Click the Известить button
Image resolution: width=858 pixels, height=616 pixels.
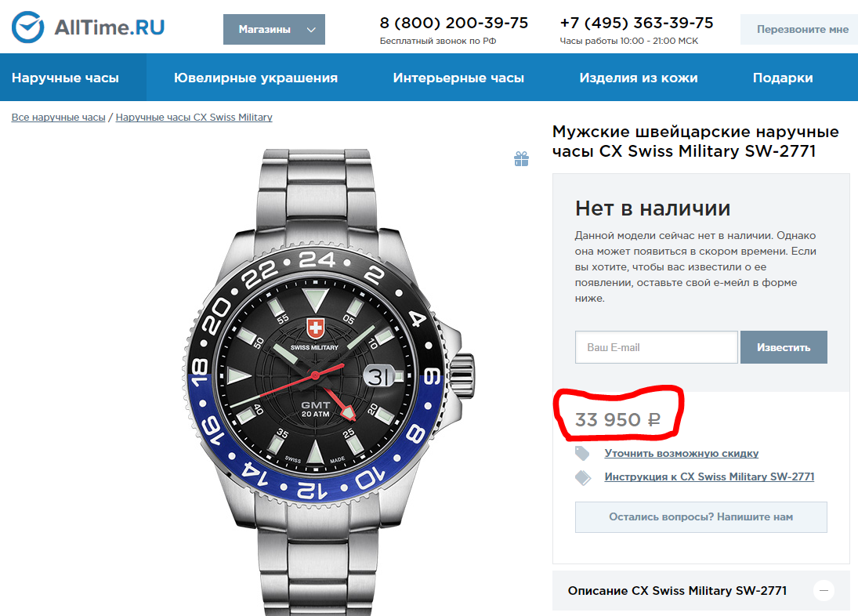pos(784,347)
